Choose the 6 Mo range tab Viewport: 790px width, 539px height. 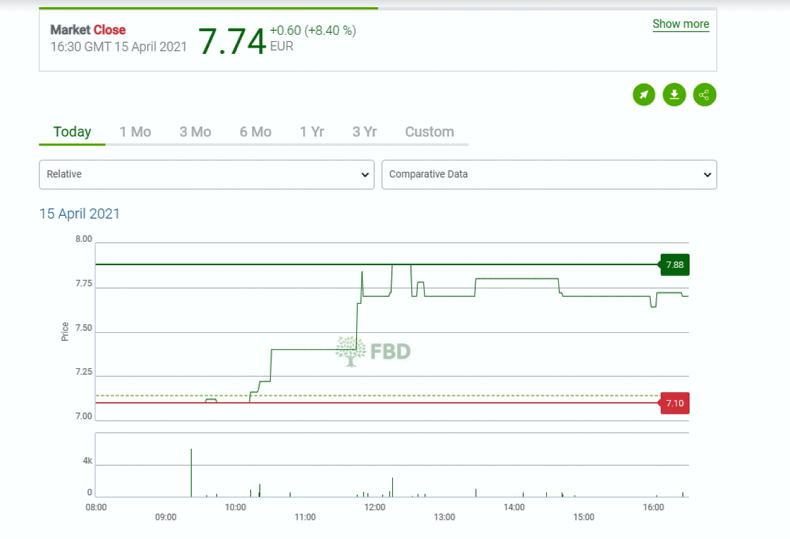tap(255, 132)
